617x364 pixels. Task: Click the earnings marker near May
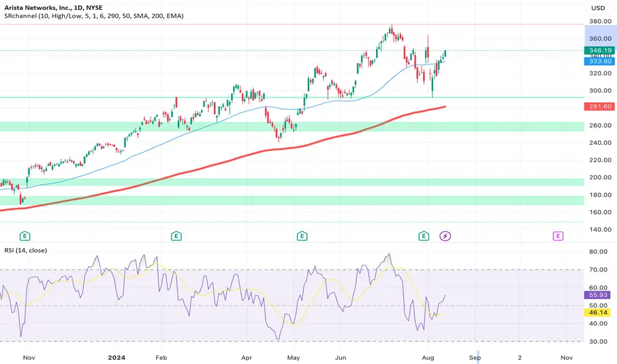302,236
